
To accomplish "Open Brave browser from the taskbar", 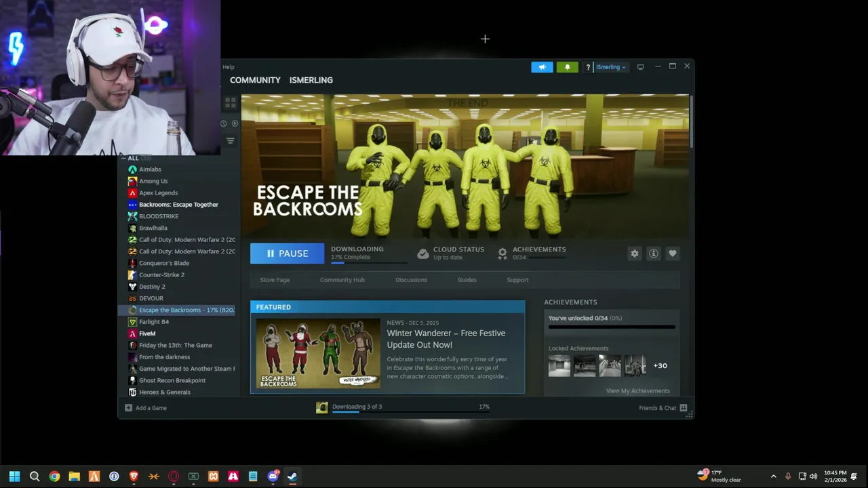I will click(134, 476).
